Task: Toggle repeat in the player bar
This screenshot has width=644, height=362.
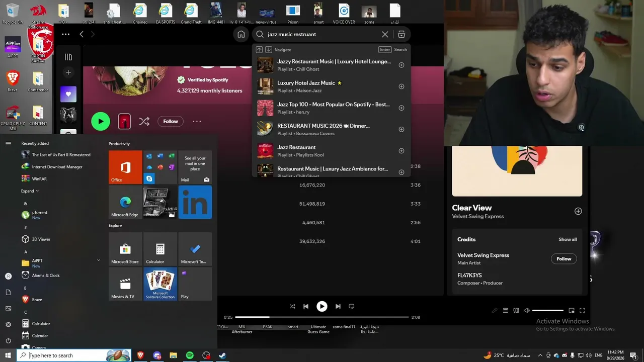Action: [352, 306]
